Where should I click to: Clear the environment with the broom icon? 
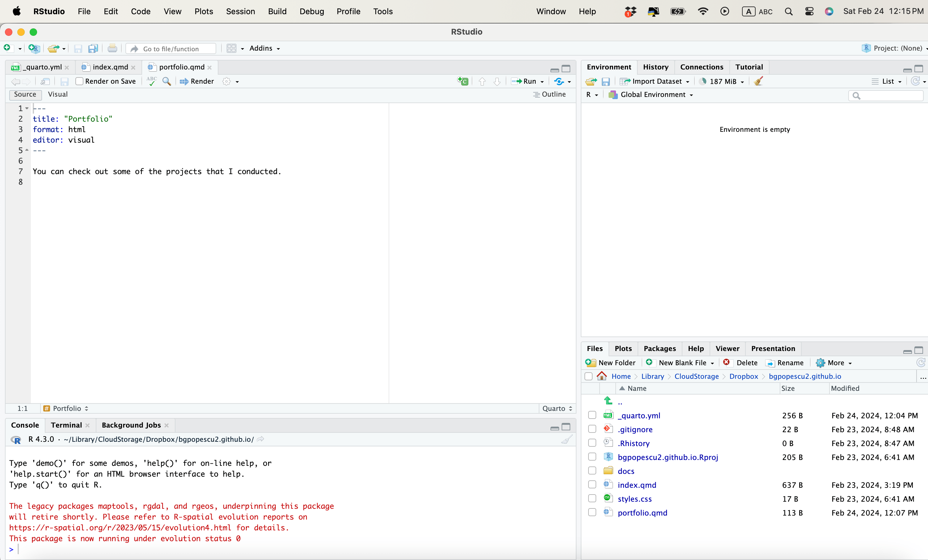pyautogui.click(x=758, y=81)
